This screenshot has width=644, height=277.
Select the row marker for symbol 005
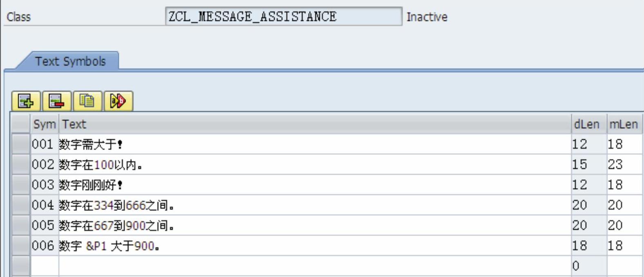20,226
